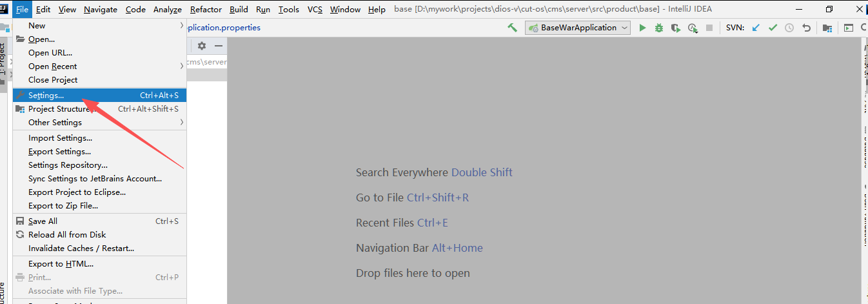Image resolution: width=868 pixels, height=304 pixels.
Task: Choose Export to Zip File...
Action: point(99,206)
